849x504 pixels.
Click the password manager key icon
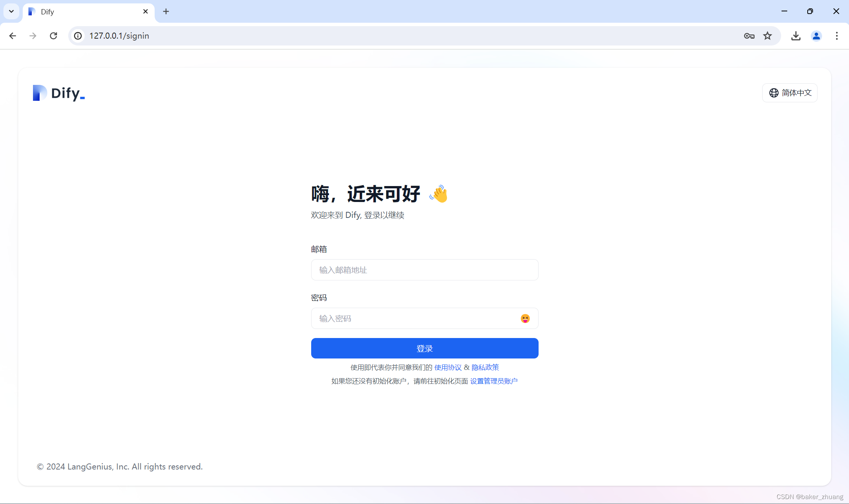click(x=749, y=36)
